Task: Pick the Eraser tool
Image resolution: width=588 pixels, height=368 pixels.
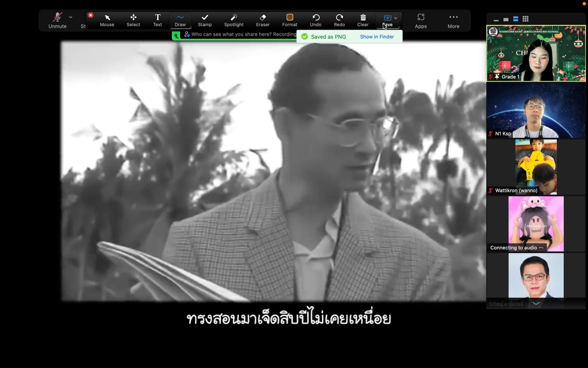Action: pyautogui.click(x=263, y=20)
